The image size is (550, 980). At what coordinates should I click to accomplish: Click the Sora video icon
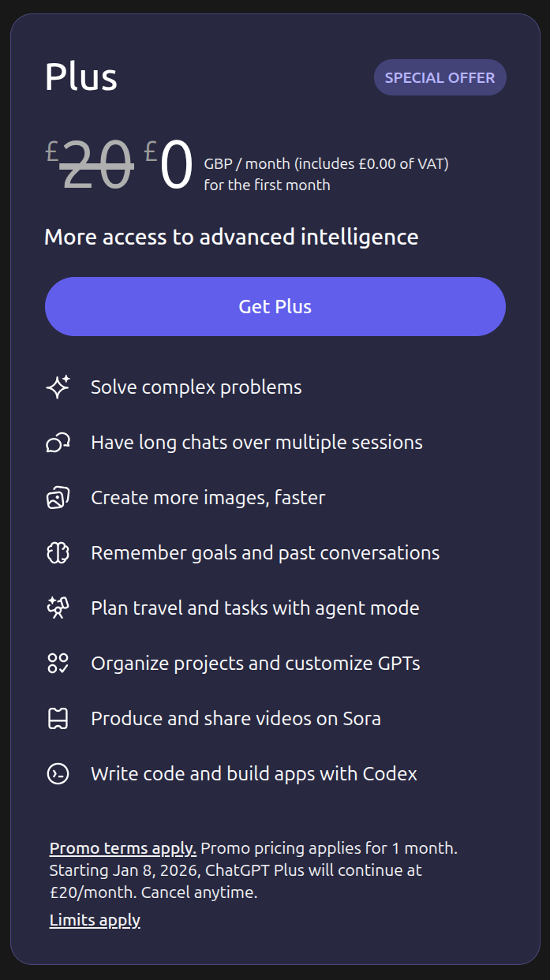(58, 719)
